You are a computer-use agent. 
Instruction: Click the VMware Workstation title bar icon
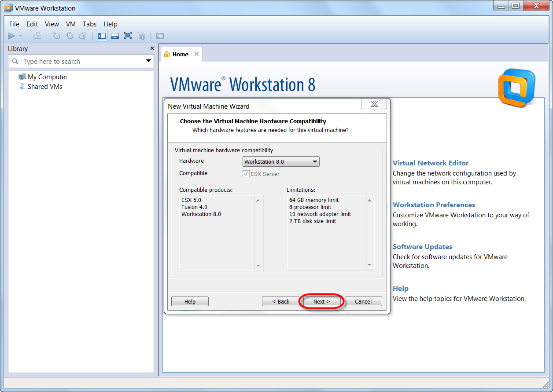[8, 8]
